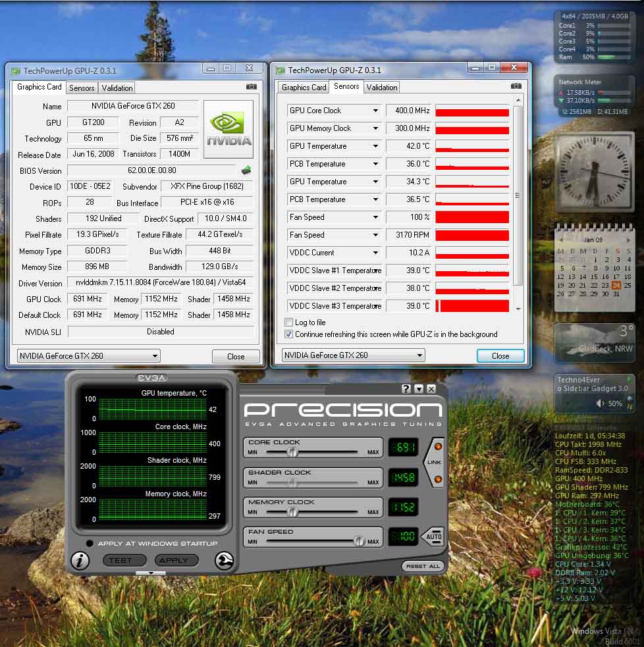Click the camera screenshot icon in left GPU-Z window
644x647 pixels.
point(251,87)
